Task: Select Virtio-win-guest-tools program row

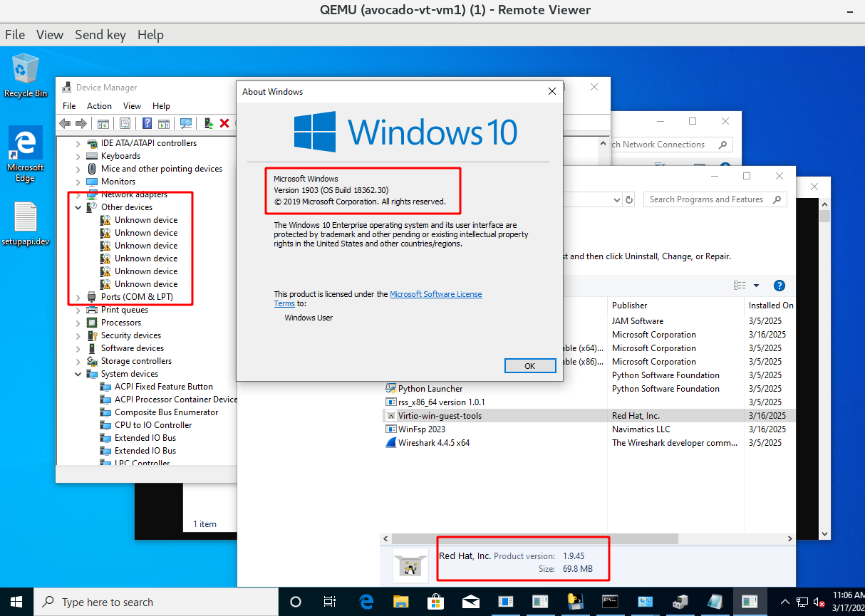Action: (x=589, y=416)
